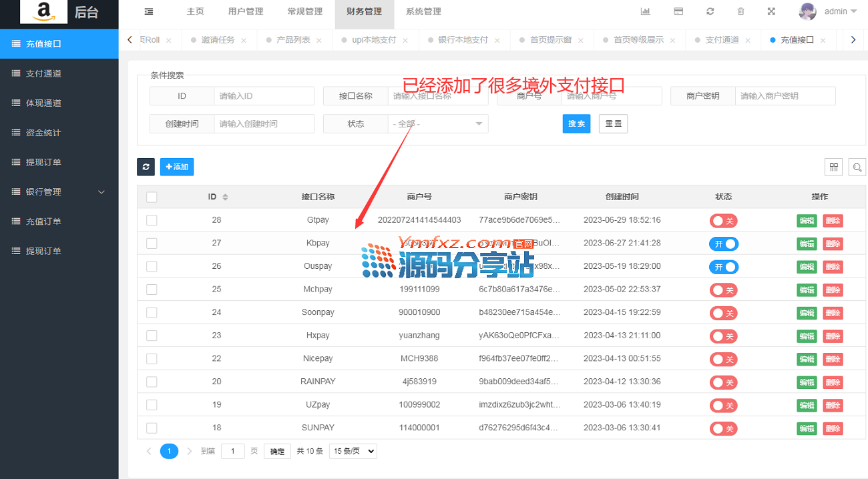Image resolution: width=868 pixels, height=479 pixels.
Task: Click the 商户密钥 search input field
Action: [x=785, y=96]
